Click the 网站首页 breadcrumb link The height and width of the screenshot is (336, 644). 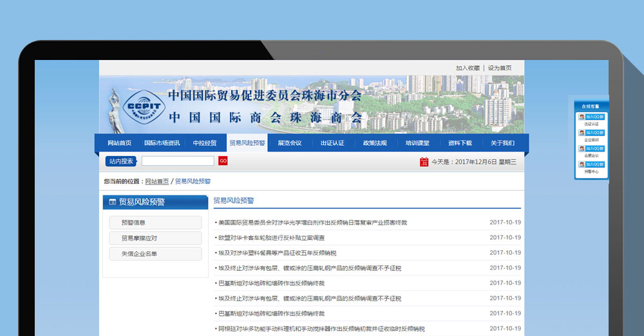pyautogui.click(x=157, y=181)
